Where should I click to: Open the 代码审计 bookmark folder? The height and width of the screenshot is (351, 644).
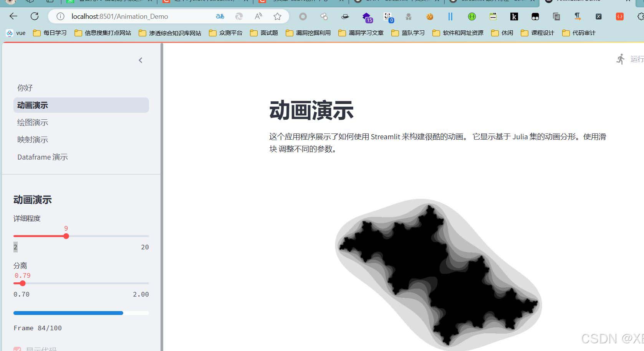coord(579,33)
